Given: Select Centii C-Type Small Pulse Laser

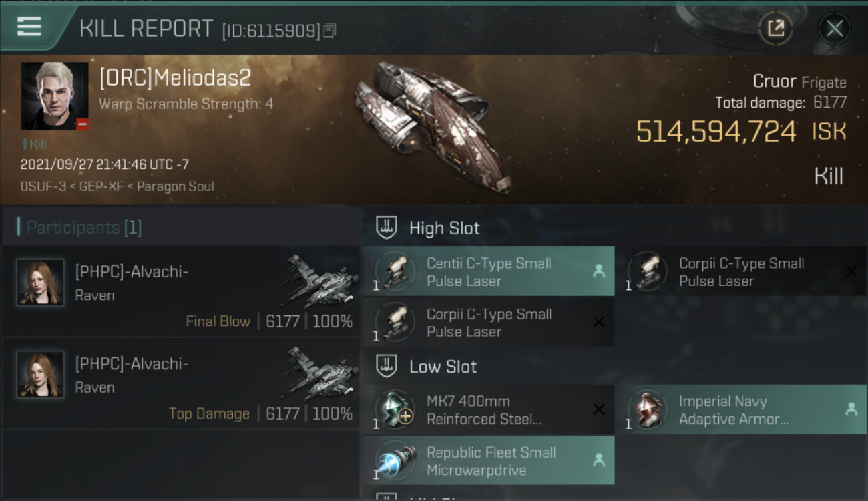Looking at the screenshot, I should coord(489,272).
